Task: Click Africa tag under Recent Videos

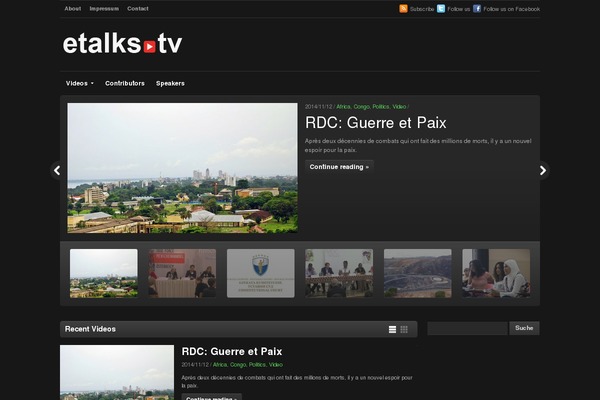Action: [220, 365]
